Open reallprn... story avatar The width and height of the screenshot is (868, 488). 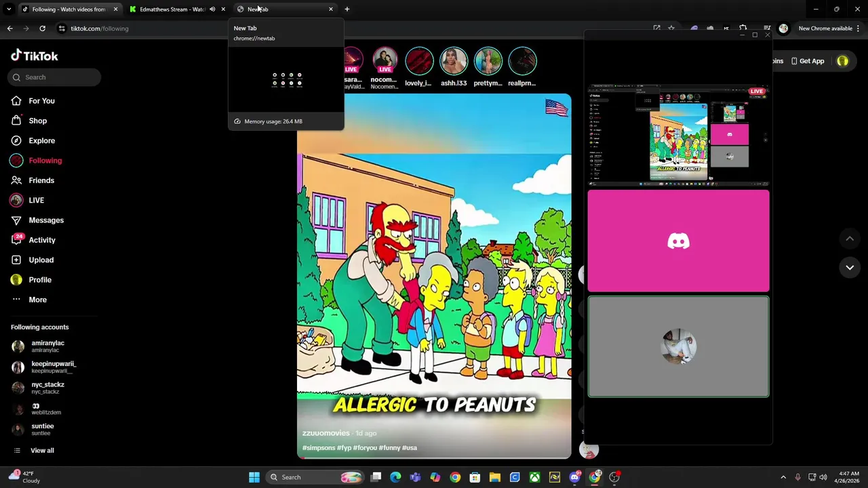[x=522, y=62]
